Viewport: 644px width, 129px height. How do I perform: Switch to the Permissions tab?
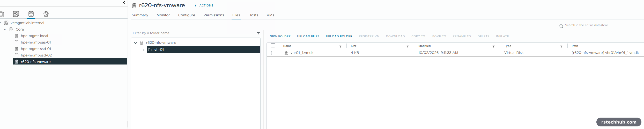[x=214, y=15]
